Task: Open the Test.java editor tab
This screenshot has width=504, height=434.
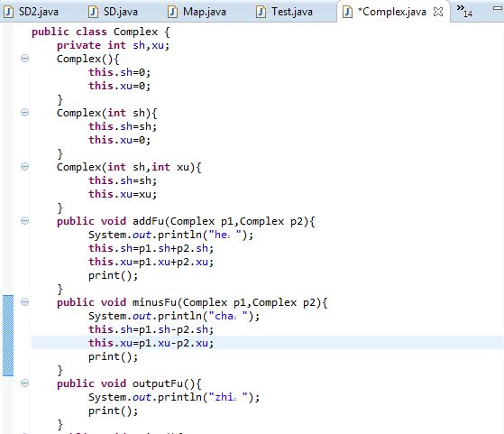Action: [x=285, y=12]
